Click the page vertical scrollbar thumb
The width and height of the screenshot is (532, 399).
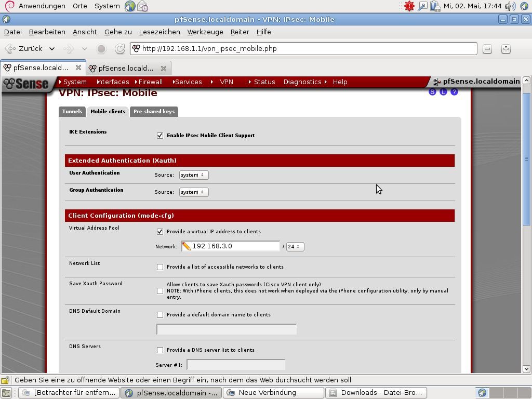526,159
